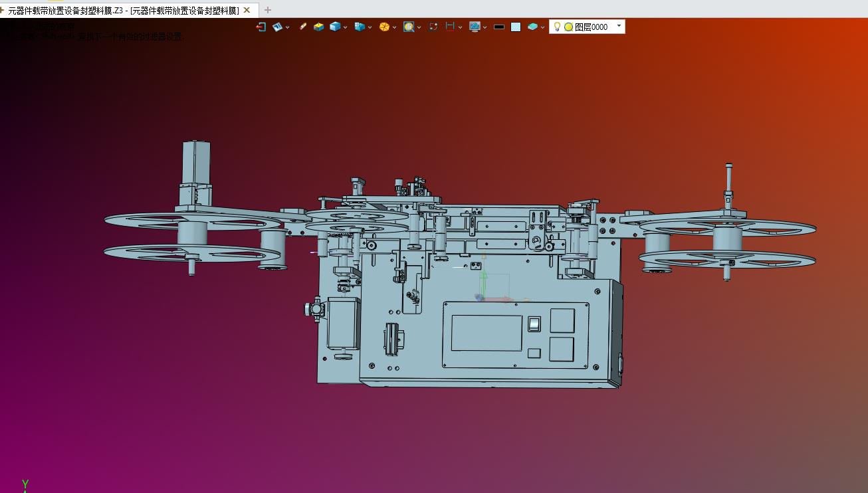Open the dropdown beside the orange polygon icon
Screen dimensions: 868x493
pyautogui.click(x=394, y=27)
